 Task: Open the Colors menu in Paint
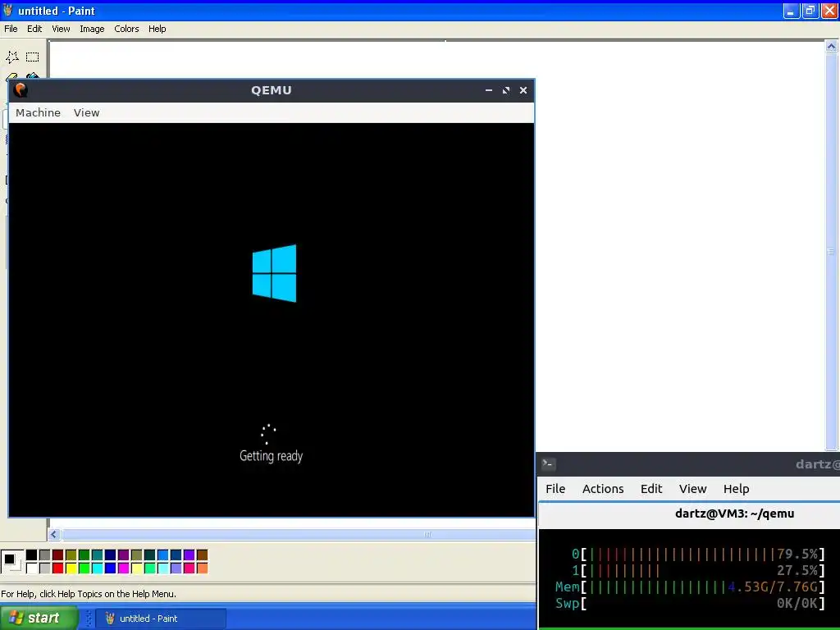tap(126, 29)
